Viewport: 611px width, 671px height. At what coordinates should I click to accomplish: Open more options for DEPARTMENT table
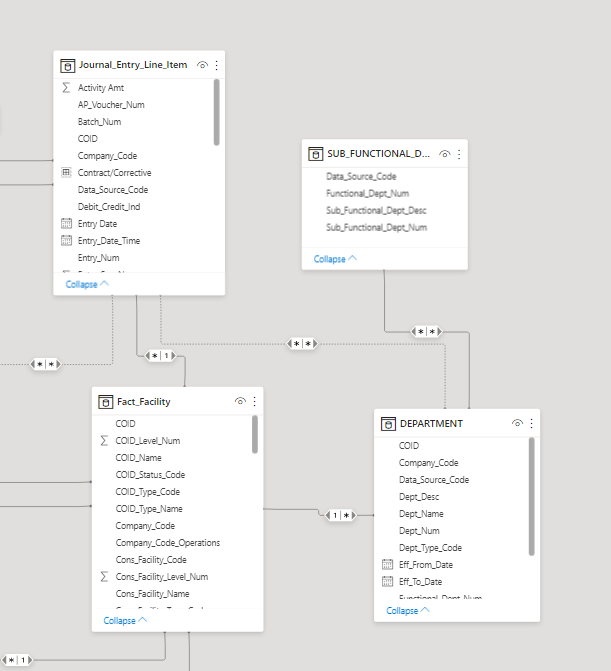click(x=531, y=423)
